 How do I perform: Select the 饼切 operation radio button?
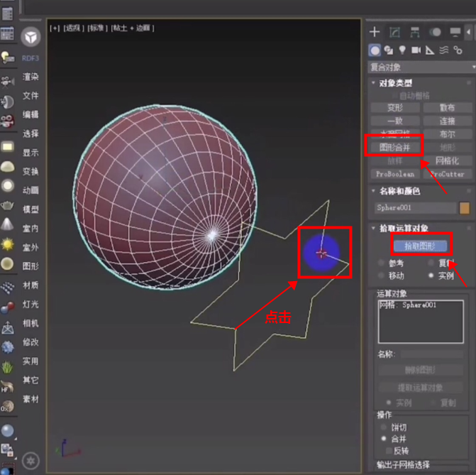tap(385, 427)
